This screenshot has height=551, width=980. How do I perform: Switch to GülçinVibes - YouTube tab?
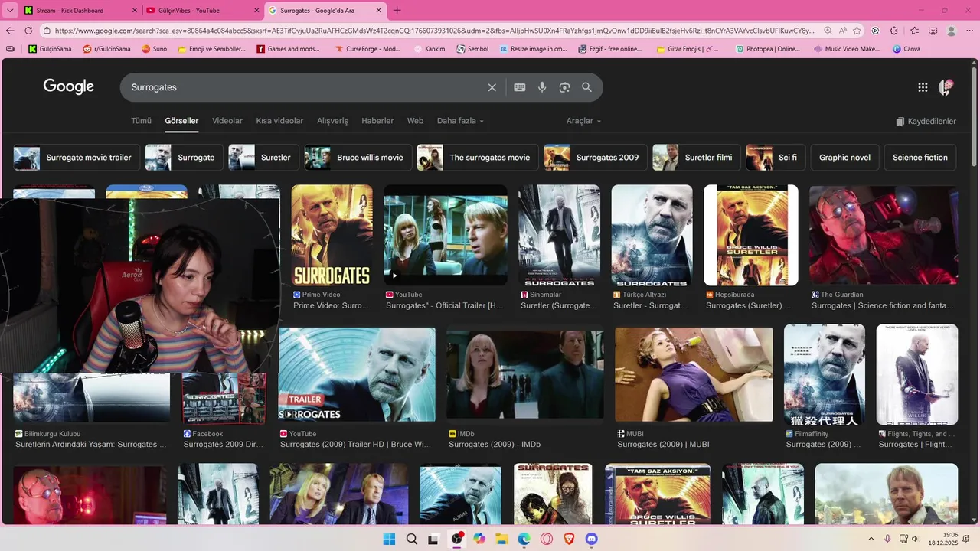203,11
